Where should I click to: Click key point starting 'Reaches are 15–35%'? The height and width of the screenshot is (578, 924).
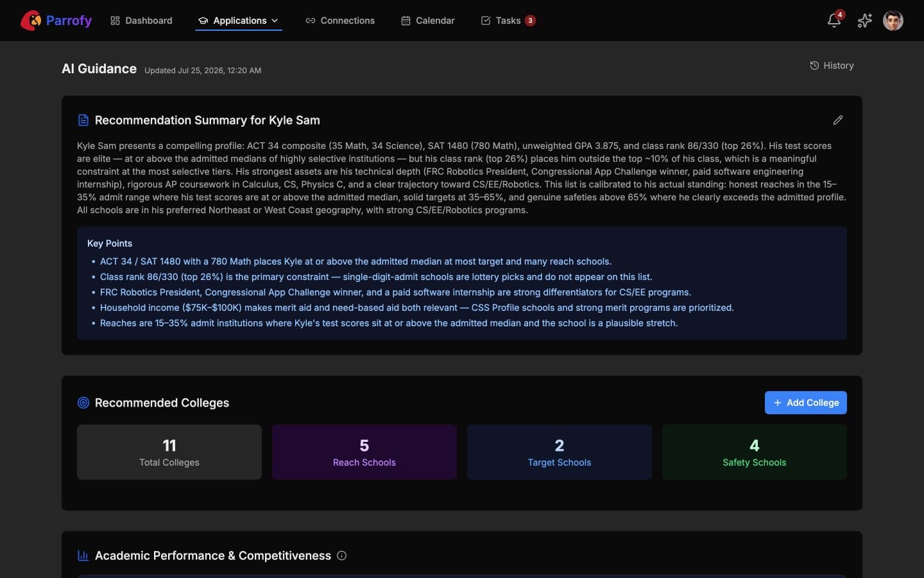point(389,323)
